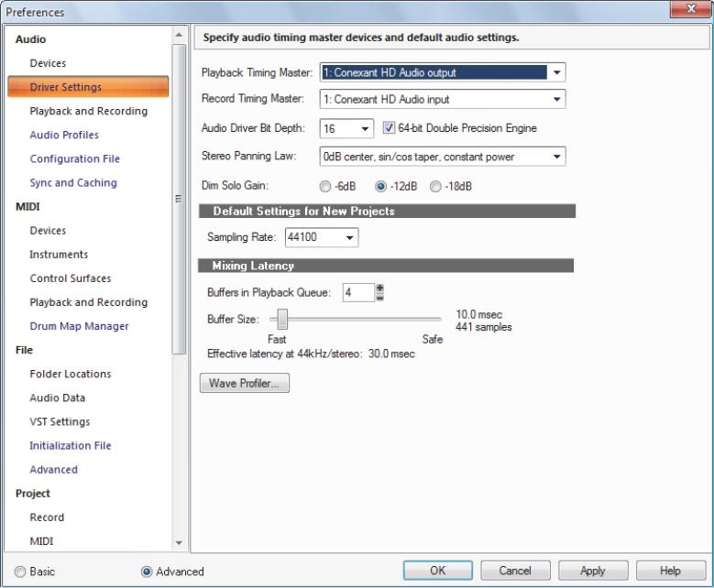Open Record page under Project
The image size is (714, 588).
point(47,517)
